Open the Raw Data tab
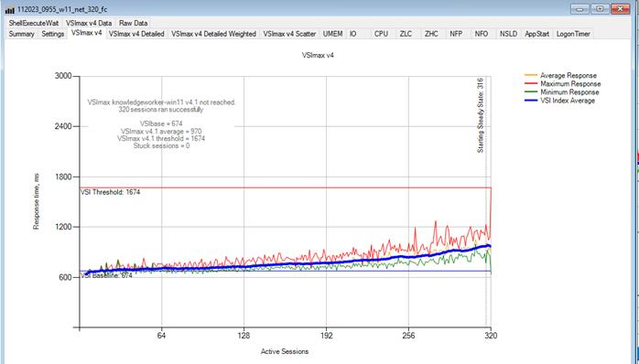This screenshot has height=364, width=639. coord(134,23)
